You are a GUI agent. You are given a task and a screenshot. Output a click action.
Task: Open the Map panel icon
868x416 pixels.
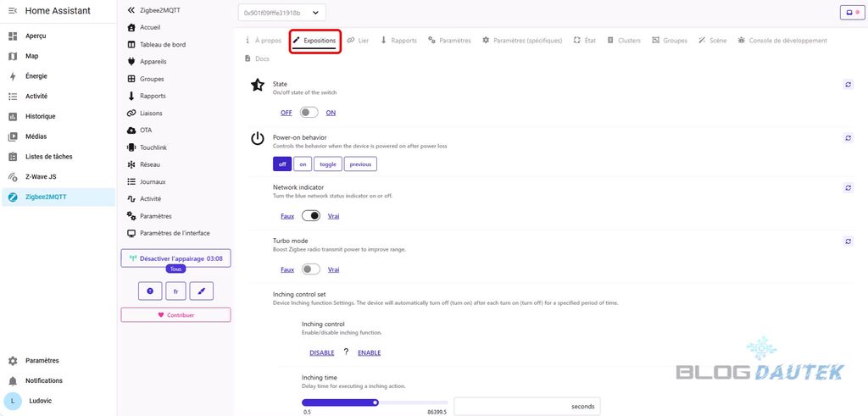tap(13, 56)
